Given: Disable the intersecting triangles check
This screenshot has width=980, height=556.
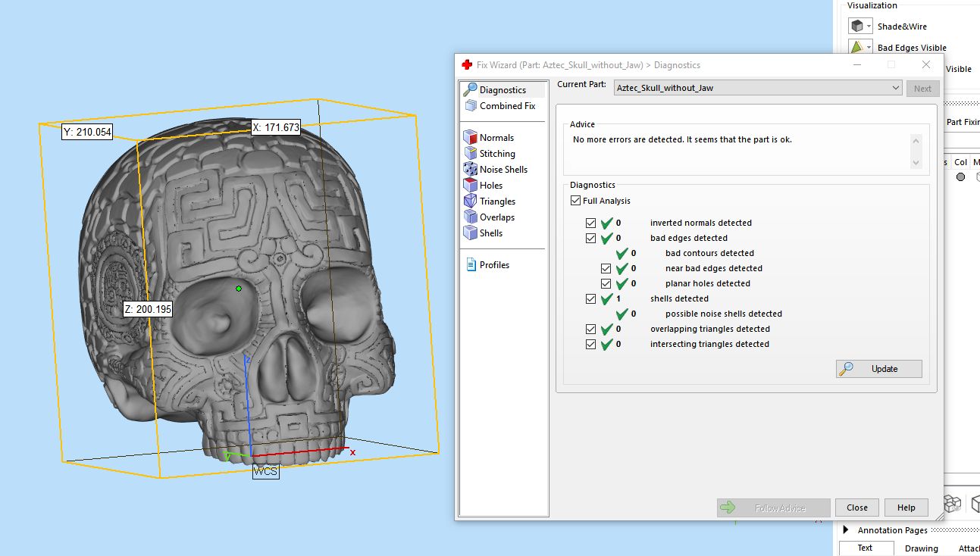Looking at the screenshot, I should tap(591, 345).
